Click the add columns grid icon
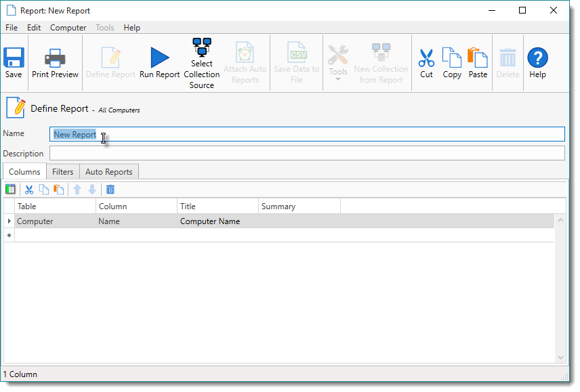The height and width of the screenshot is (392, 580). tap(11, 190)
